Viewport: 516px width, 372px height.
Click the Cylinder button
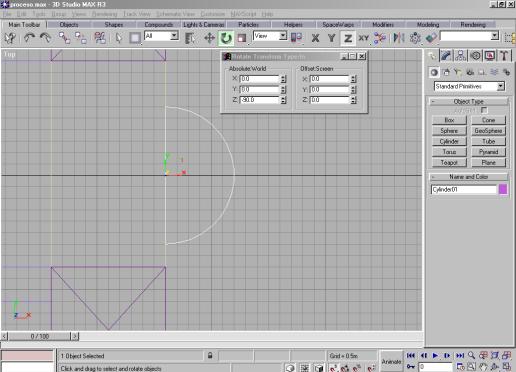[449, 141]
